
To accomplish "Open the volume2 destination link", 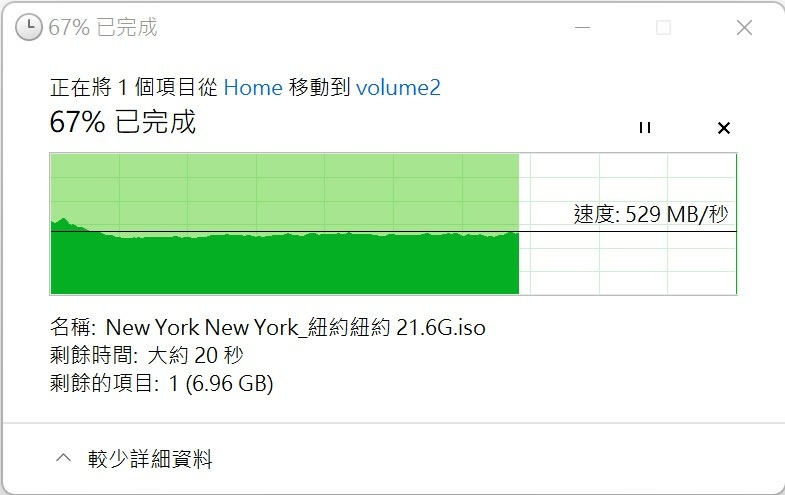I will [x=398, y=88].
